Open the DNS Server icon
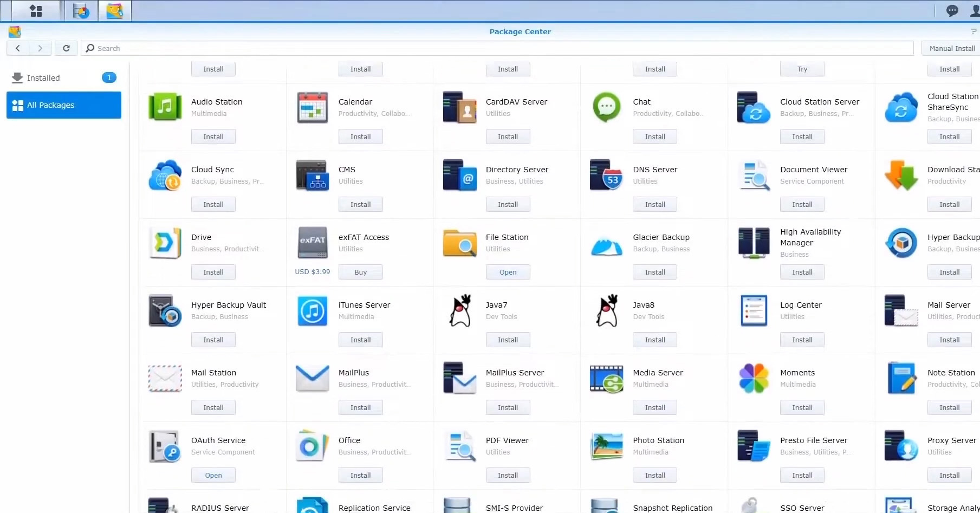The height and width of the screenshot is (513, 980). pos(607,174)
